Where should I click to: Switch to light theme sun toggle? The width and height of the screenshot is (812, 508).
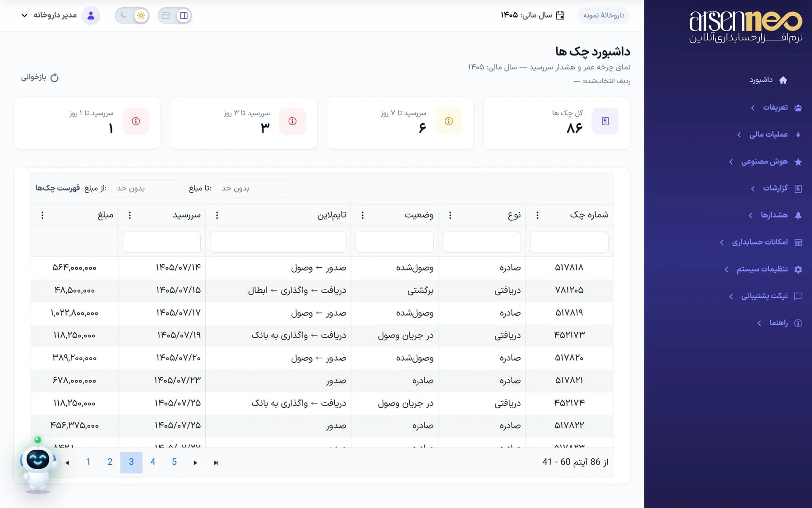[x=141, y=15]
